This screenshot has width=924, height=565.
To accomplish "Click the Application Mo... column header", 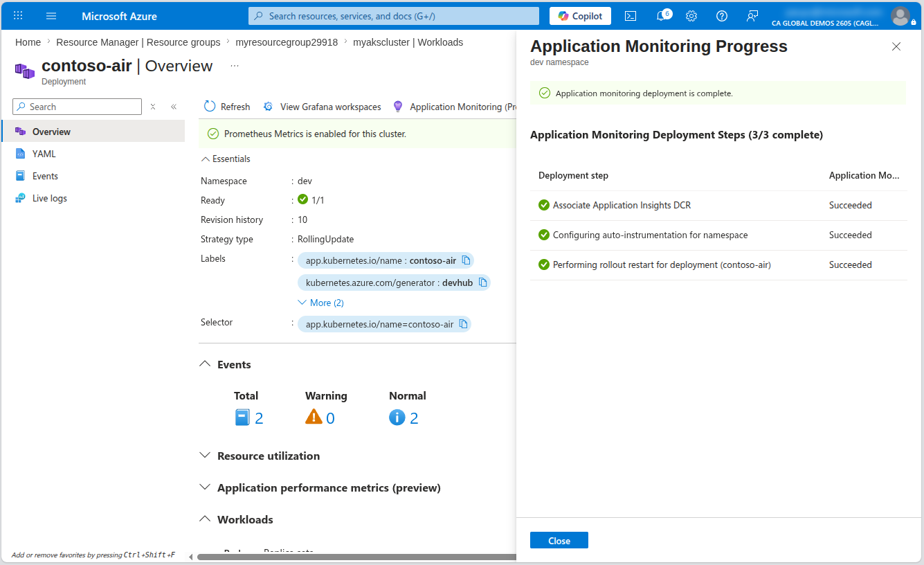I will (x=864, y=175).
